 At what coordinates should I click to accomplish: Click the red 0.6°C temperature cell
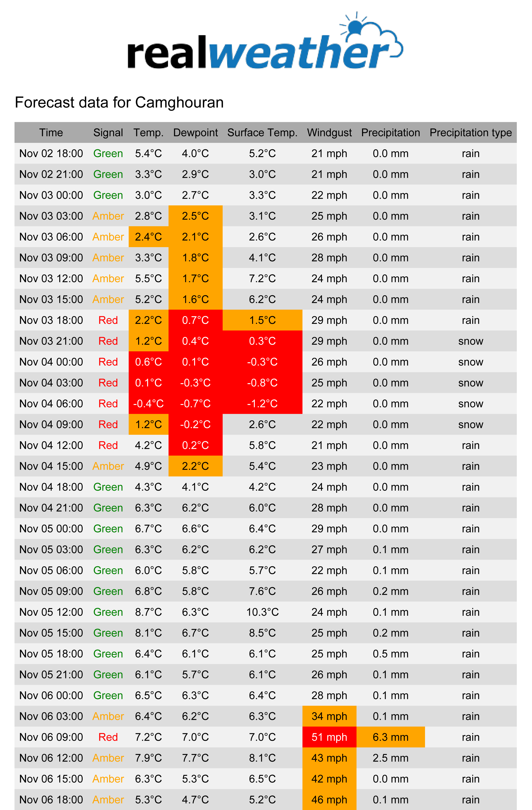coord(148,362)
